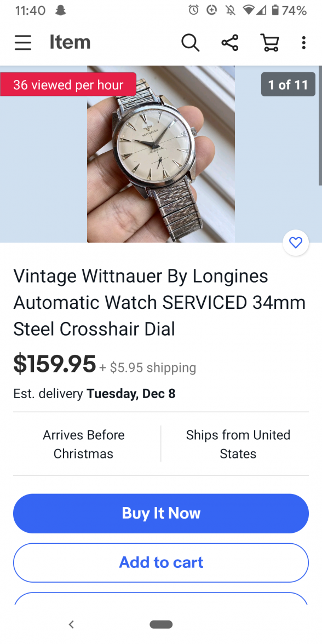The width and height of the screenshot is (322, 644).
Task: Add to cart button
Action: point(161,562)
